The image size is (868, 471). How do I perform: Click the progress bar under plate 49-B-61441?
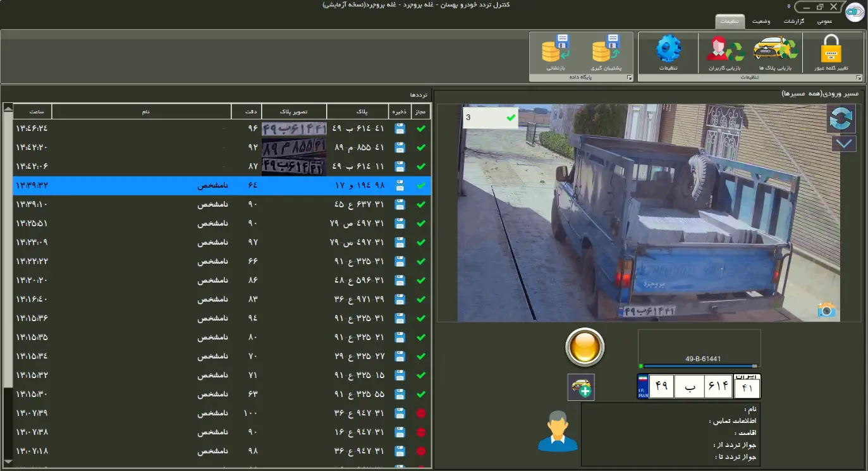[699, 366]
